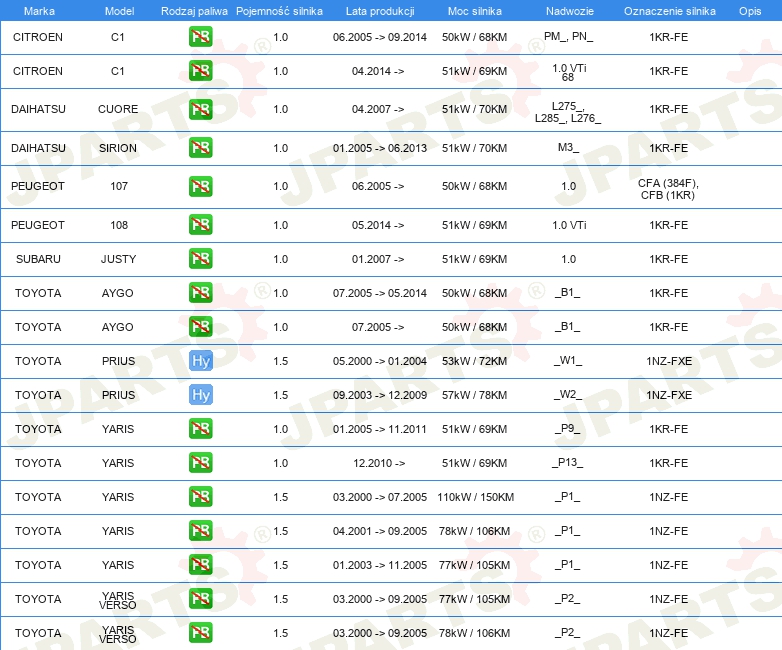Click the petrol icon for Peugeot 107
The image size is (782, 650).
pyautogui.click(x=200, y=186)
